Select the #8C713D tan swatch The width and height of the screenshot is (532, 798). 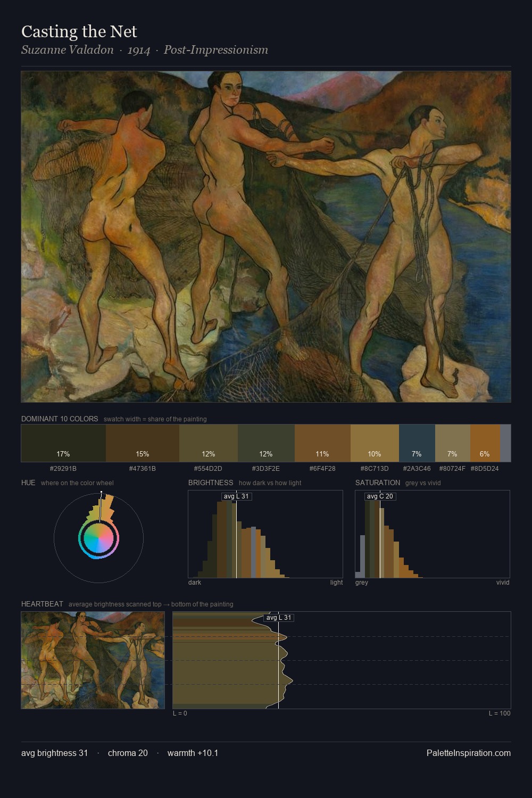click(x=375, y=443)
